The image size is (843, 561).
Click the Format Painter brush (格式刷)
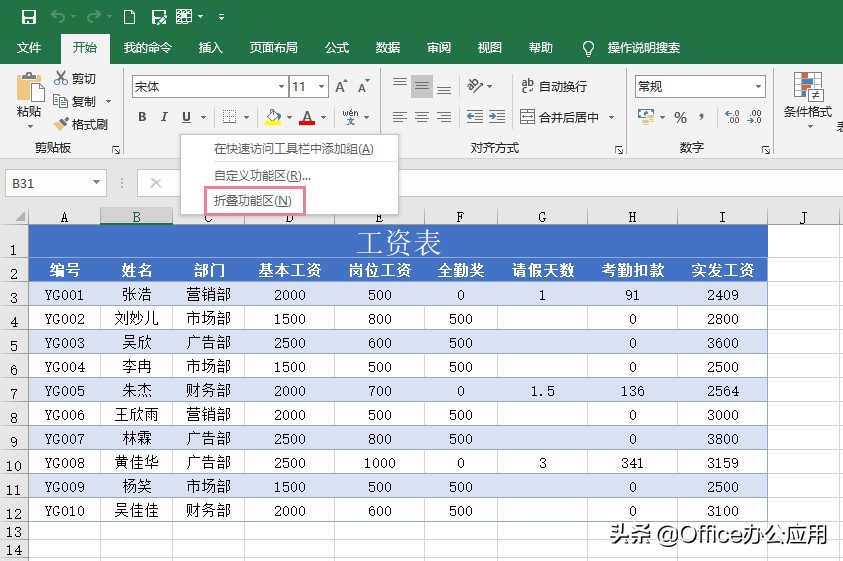(81, 124)
